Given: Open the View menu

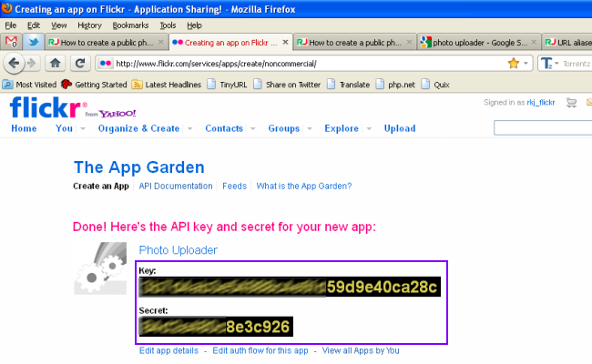Looking at the screenshot, I should click(x=59, y=25).
